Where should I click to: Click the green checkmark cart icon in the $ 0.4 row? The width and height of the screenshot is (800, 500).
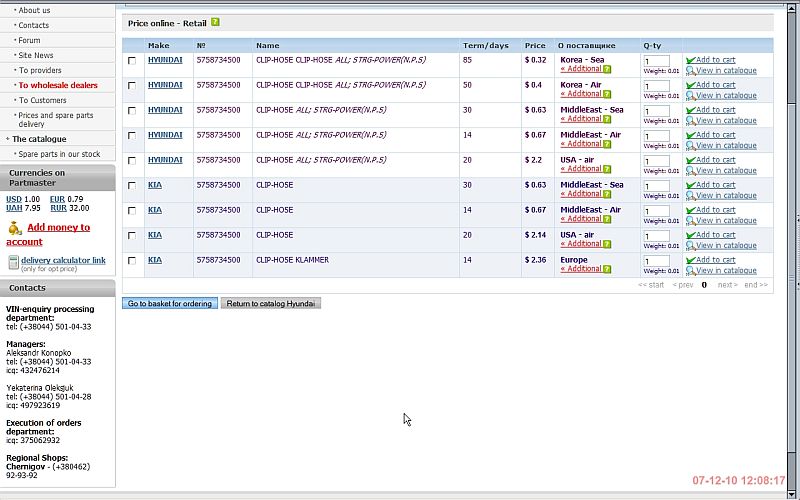[x=691, y=85]
